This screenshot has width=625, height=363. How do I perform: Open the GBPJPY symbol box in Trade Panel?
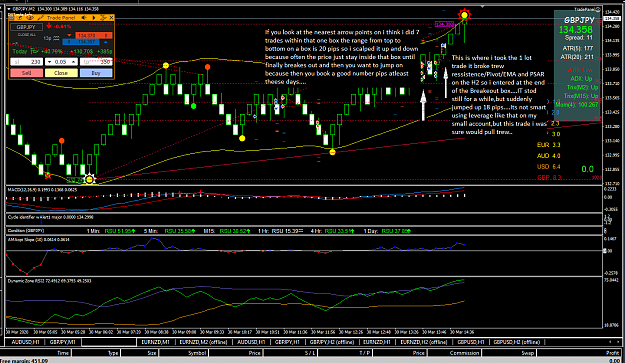(x=26, y=27)
